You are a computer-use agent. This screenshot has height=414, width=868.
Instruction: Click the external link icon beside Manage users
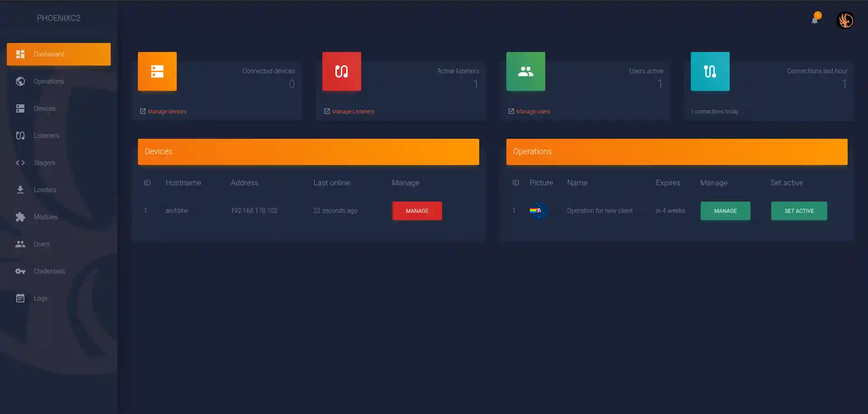(x=511, y=111)
